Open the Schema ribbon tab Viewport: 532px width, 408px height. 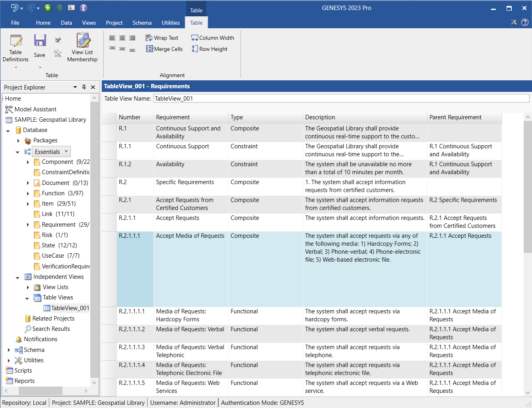tap(142, 23)
